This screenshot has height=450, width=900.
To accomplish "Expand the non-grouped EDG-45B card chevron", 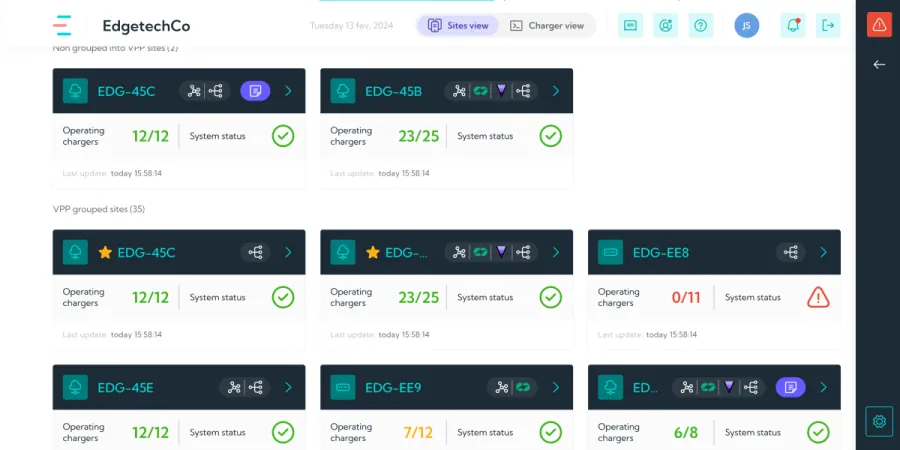I will click(556, 91).
